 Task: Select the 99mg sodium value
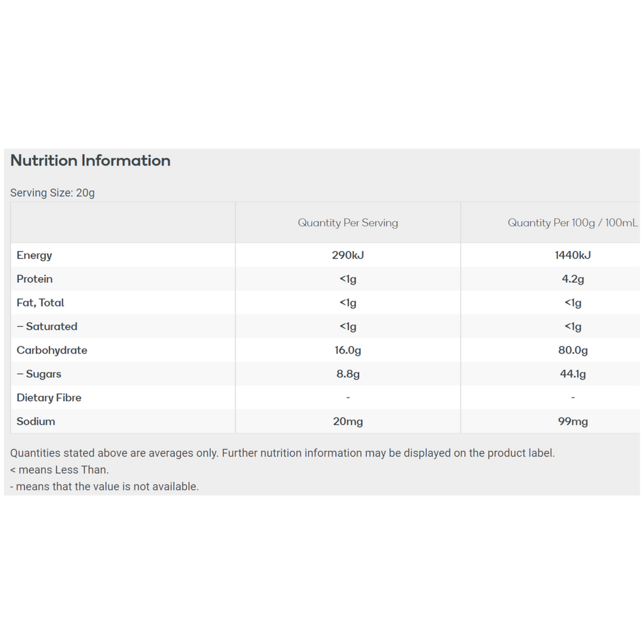coord(572,421)
